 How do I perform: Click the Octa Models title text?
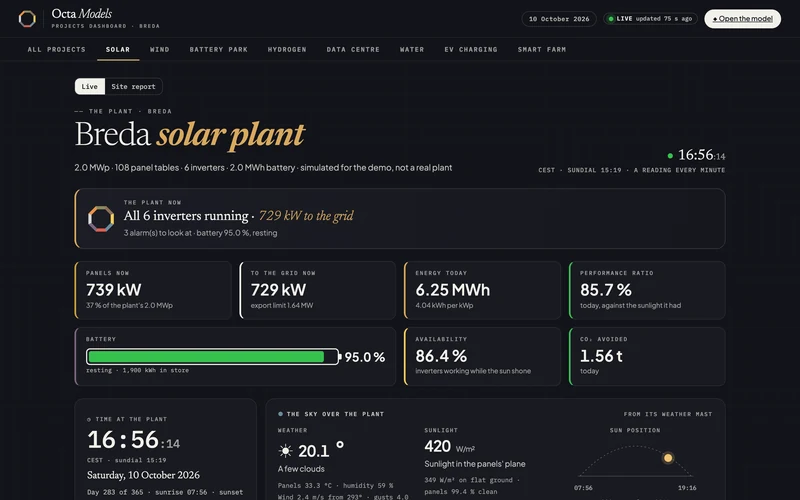click(x=82, y=14)
